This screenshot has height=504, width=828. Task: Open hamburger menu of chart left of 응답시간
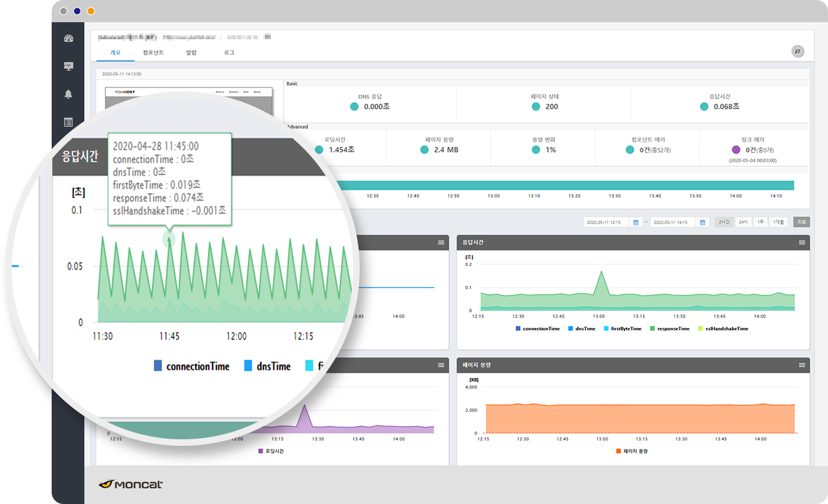click(x=441, y=243)
